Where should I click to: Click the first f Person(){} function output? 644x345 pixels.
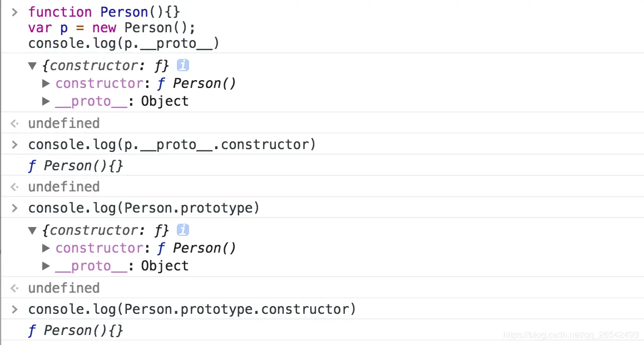click(x=76, y=166)
